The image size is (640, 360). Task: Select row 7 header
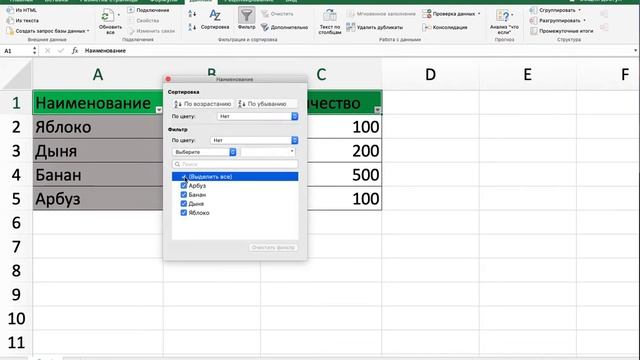click(16, 247)
